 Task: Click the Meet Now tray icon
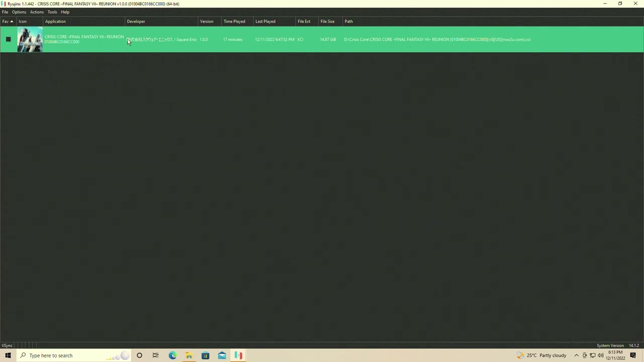click(585, 355)
